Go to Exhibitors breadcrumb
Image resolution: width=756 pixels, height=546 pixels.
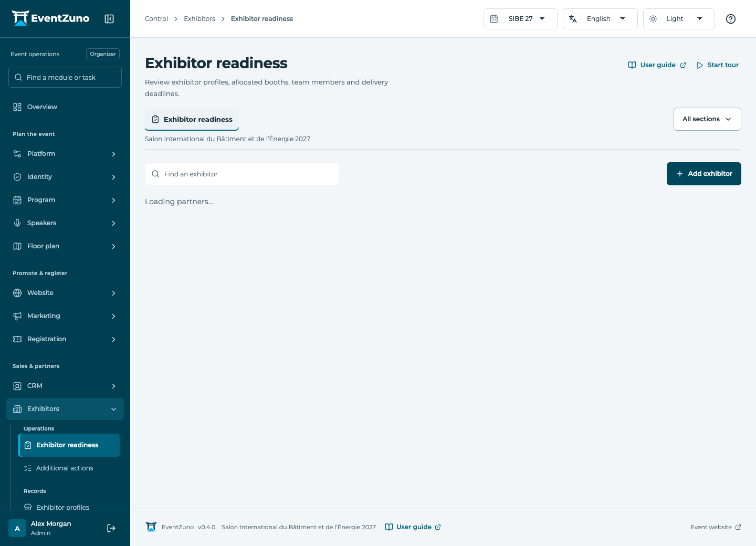pos(199,19)
